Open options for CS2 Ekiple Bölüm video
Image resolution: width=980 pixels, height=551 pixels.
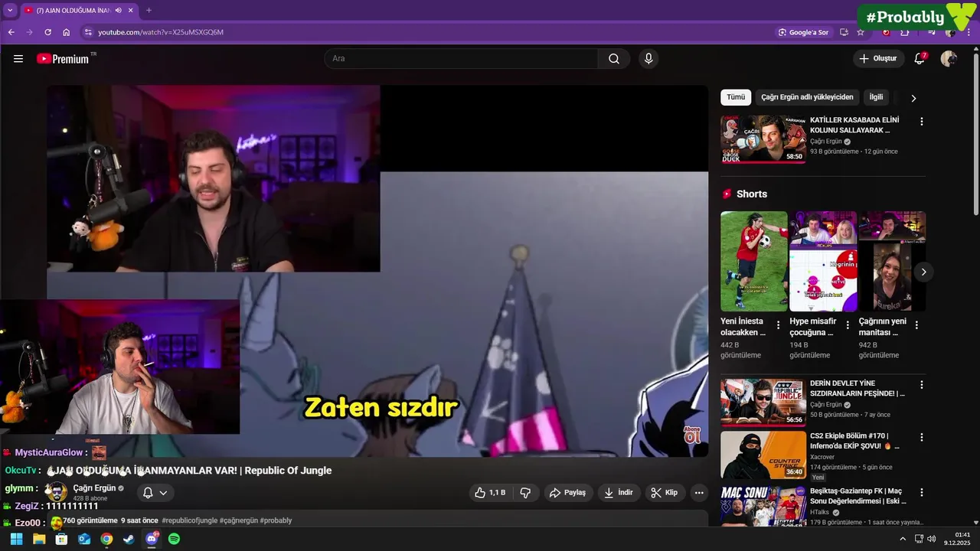[x=921, y=437]
